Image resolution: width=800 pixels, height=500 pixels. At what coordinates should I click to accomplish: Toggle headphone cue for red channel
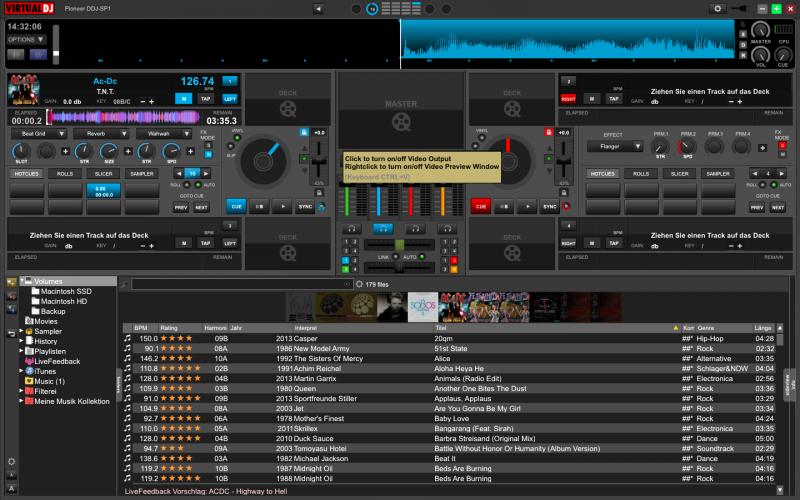415,228
